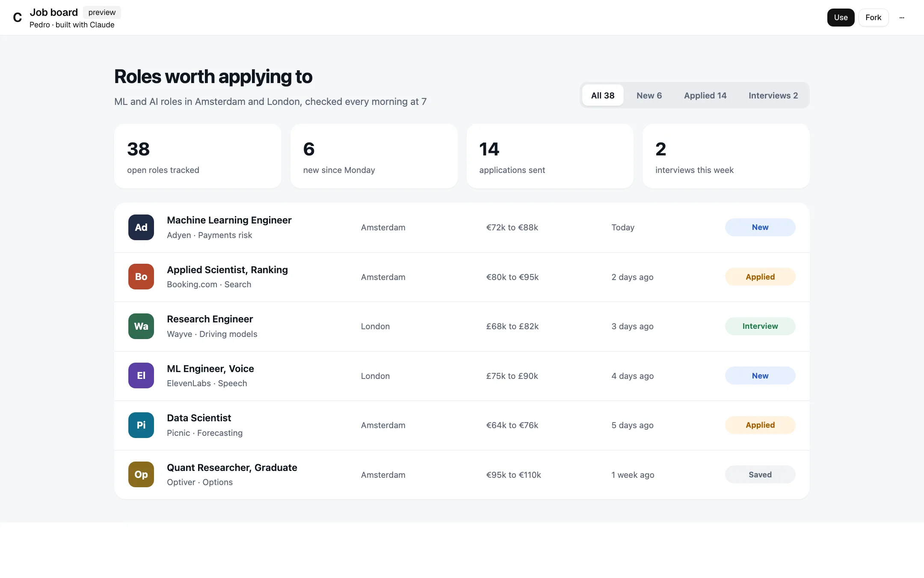Click the Use button
This screenshot has height=578, width=924.
pos(841,18)
